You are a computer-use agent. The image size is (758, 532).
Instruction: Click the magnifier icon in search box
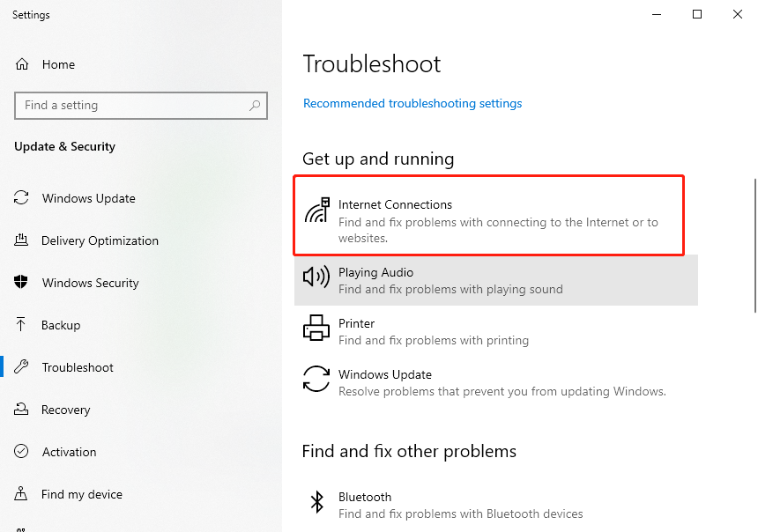pos(255,106)
